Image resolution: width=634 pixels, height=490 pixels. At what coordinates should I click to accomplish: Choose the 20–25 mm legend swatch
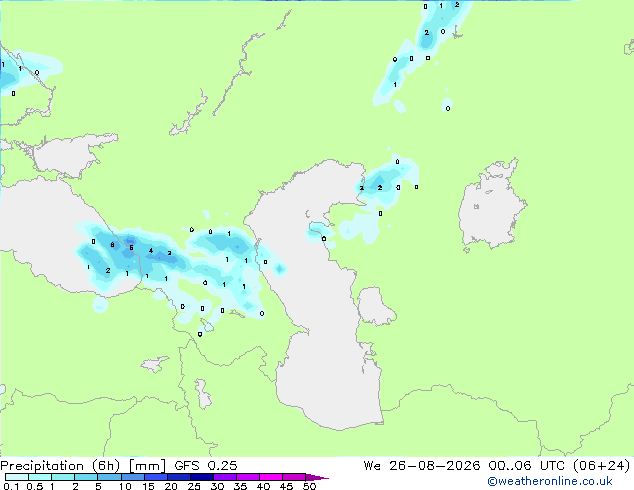tap(179, 477)
